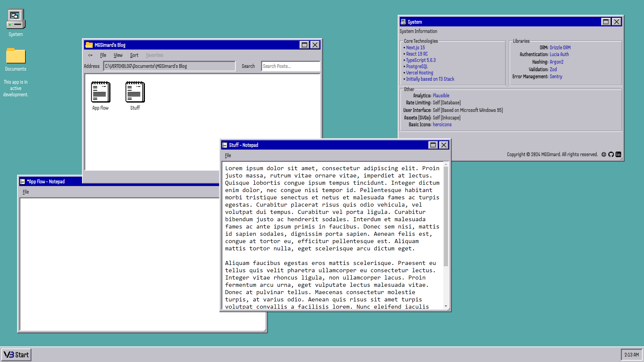Open File menu in Stuff Notepad

pyautogui.click(x=228, y=155)
